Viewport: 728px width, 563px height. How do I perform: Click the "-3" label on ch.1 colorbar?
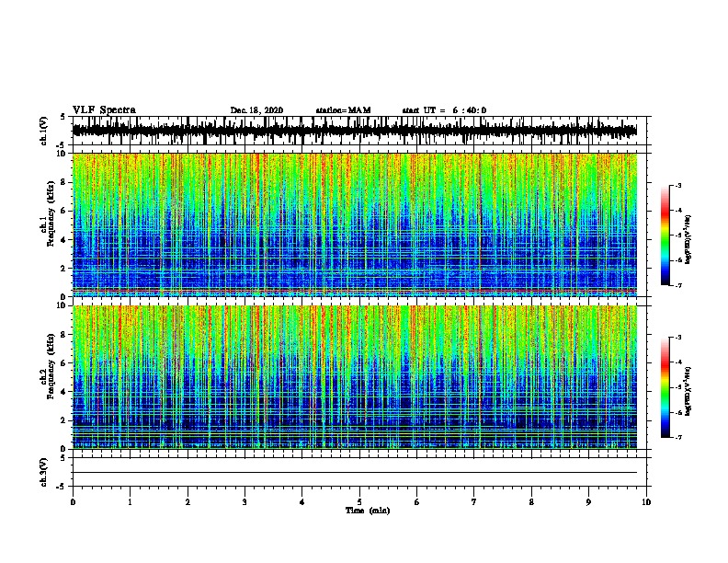677,185
